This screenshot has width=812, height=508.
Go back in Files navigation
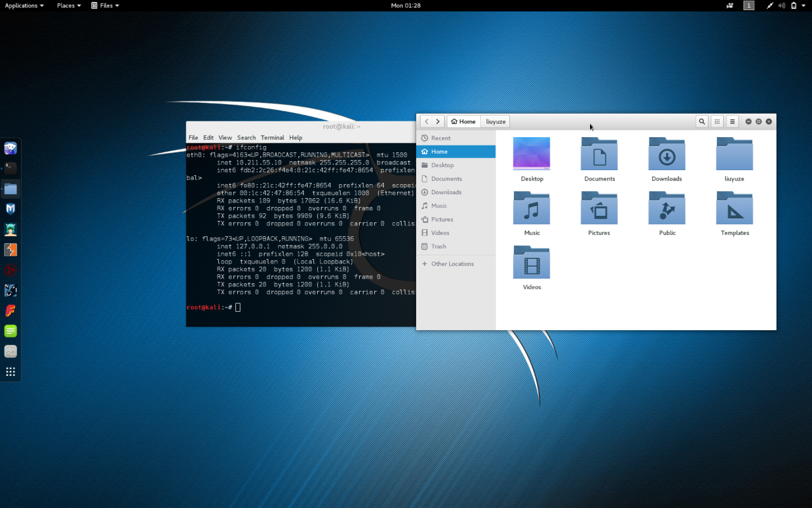pos(426,121)
